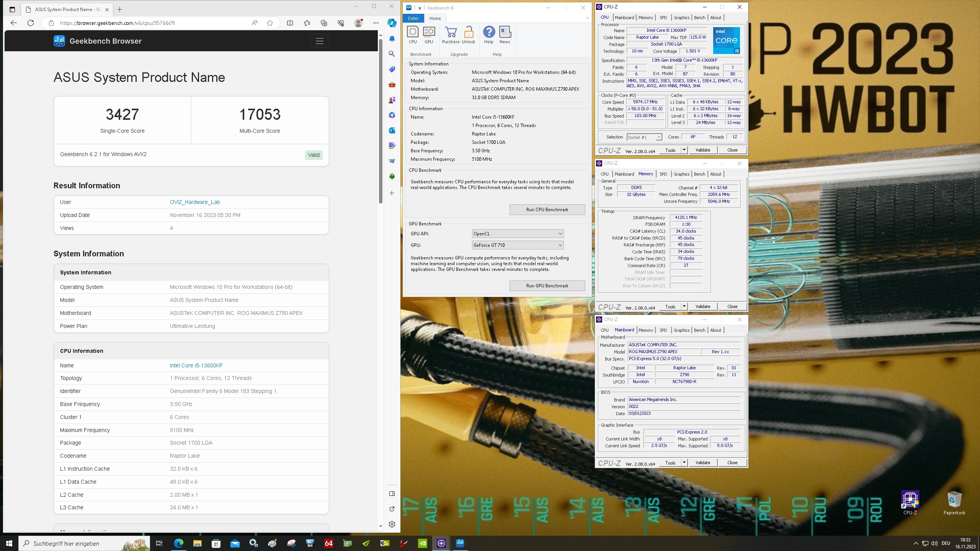The width and height of the screenshot is (980, 551).
Task: Click Validate in top CPU-Z window
Action: (x=703, y=150)
